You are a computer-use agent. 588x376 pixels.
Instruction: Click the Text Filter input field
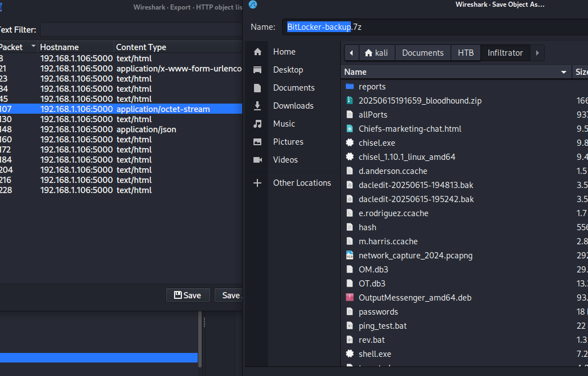(141, 30)
